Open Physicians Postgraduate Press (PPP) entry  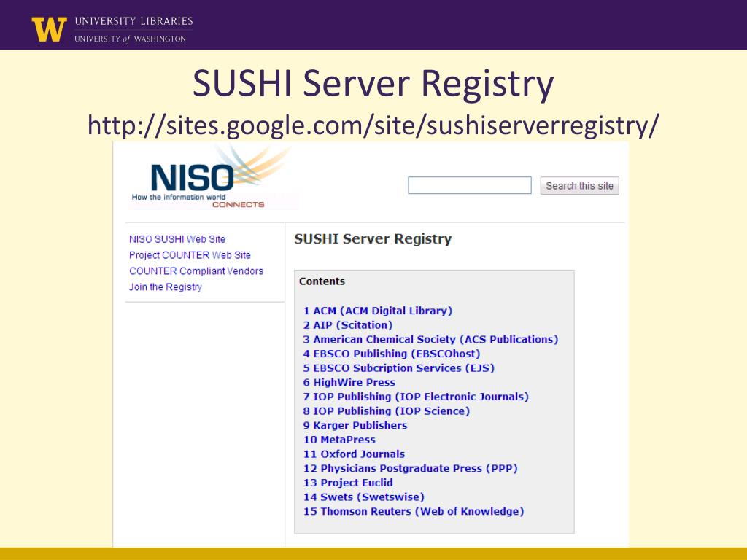point(410,468)
